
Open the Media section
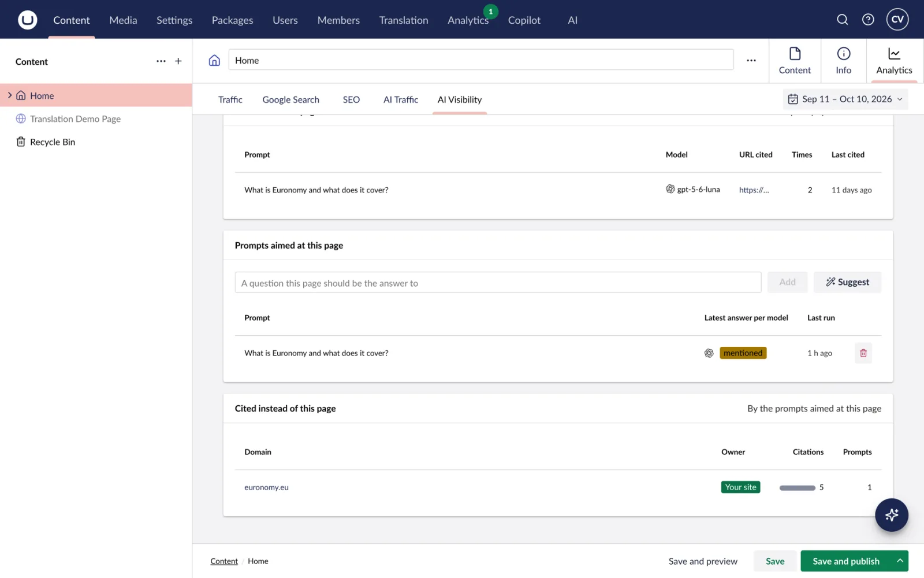pos(123,20)
